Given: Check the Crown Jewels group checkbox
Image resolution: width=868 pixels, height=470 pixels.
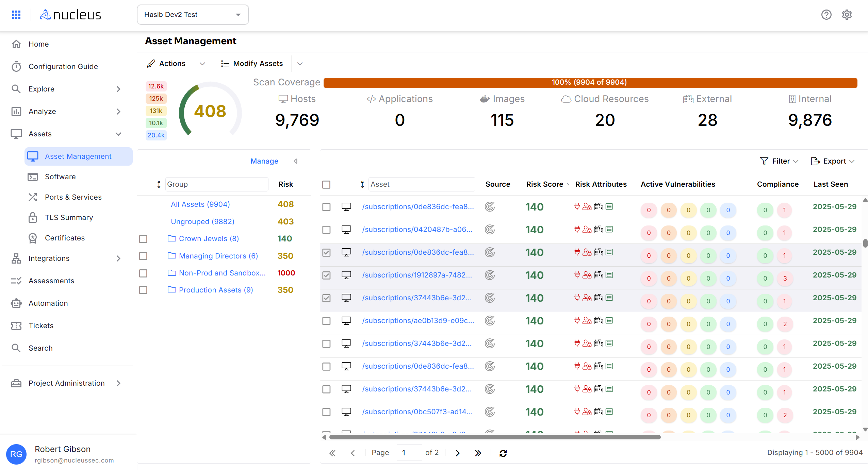Looking at the screenshot, I should coord(143,239).
